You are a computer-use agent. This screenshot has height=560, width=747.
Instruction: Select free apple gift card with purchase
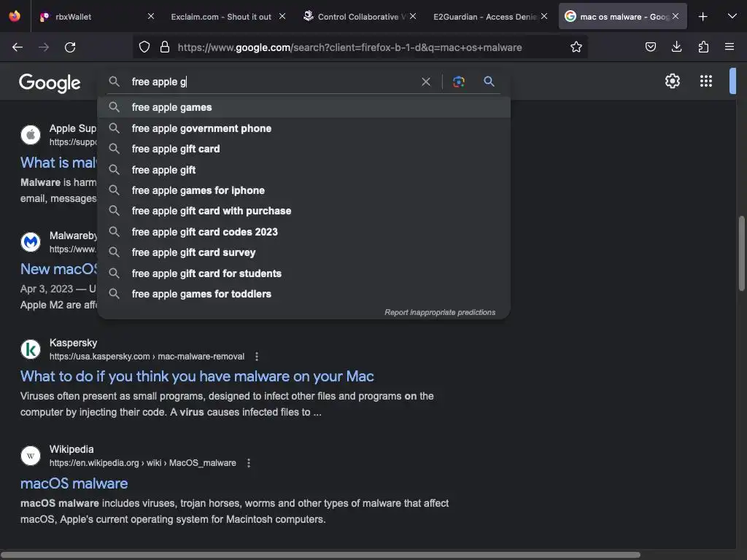click(x=303, y=211)
